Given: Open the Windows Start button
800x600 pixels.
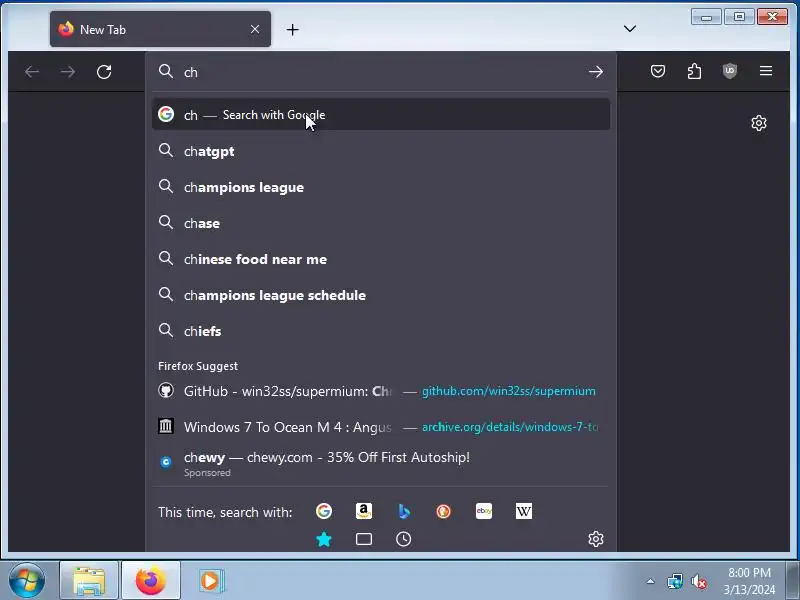Looking at the screenshot, I should [x=27, y=581].
